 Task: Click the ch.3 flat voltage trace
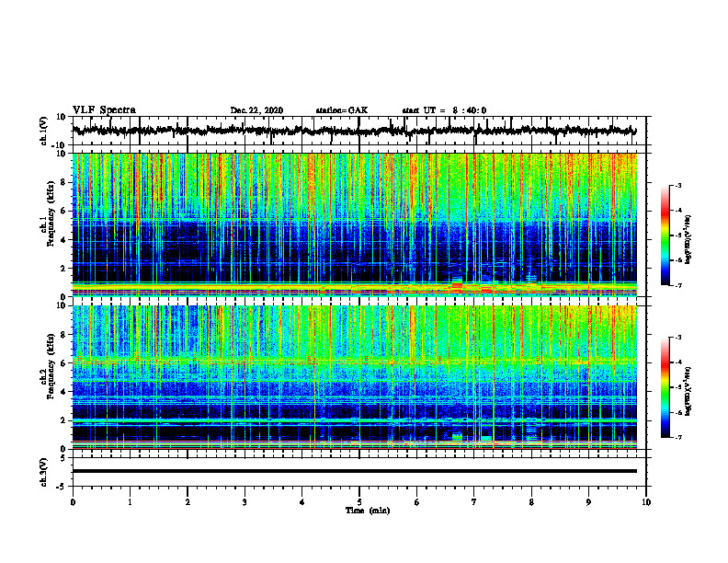pyautogui.click(x=354, y=471)
